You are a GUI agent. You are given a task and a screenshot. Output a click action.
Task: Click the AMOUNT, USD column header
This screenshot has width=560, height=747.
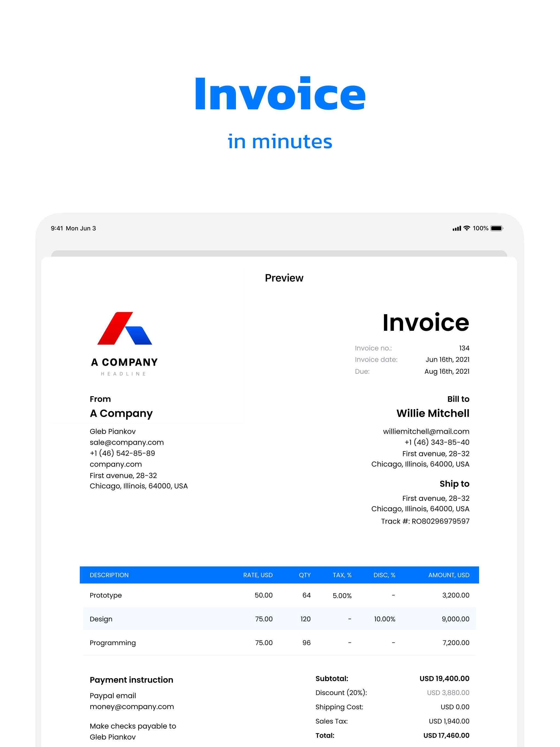click(x=448, y=575)
